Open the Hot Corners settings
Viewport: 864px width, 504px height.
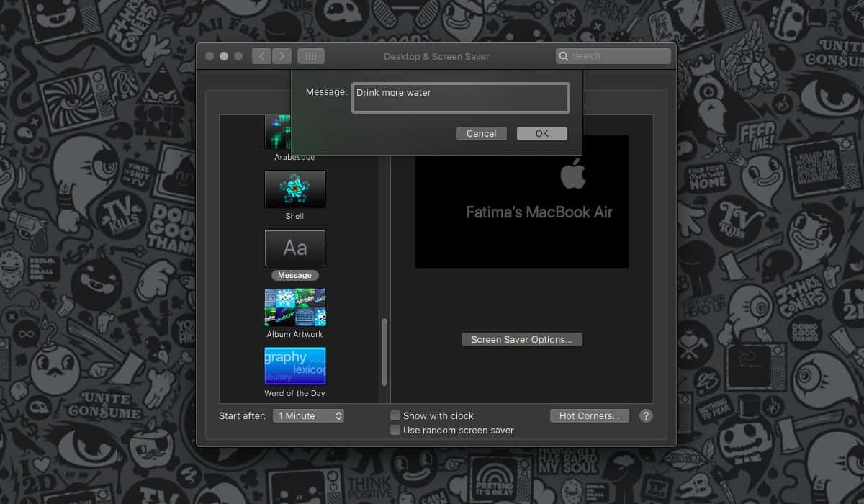click(589, 415)
